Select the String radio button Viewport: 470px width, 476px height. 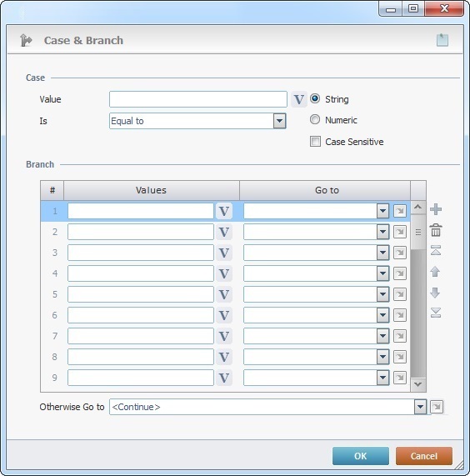[315, 98]
